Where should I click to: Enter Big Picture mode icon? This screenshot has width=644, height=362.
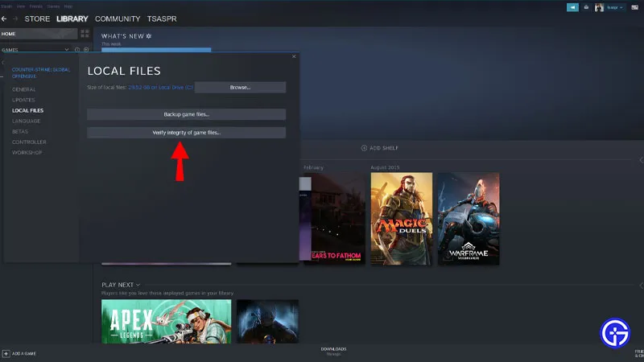coord(634,7)
